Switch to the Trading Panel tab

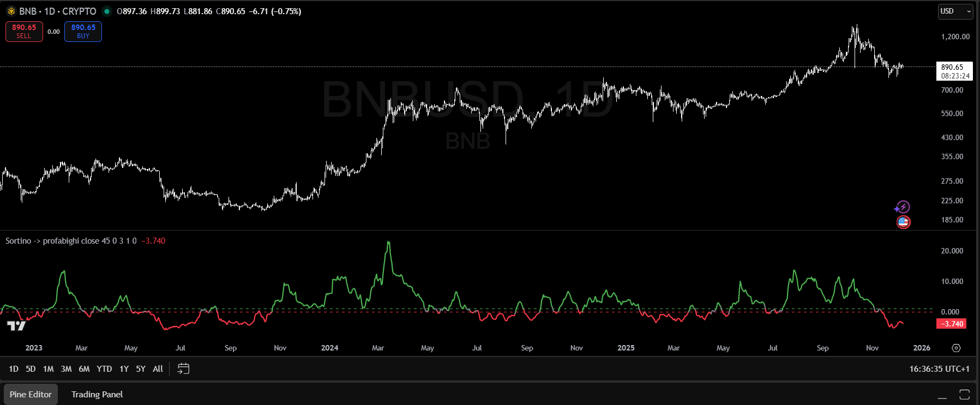97,395
